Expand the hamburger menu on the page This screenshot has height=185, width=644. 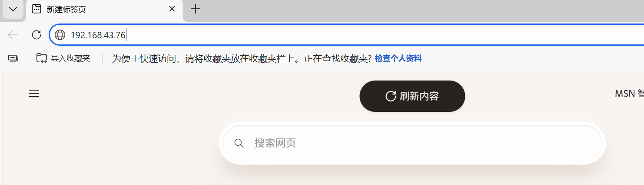tap(34, 94)
